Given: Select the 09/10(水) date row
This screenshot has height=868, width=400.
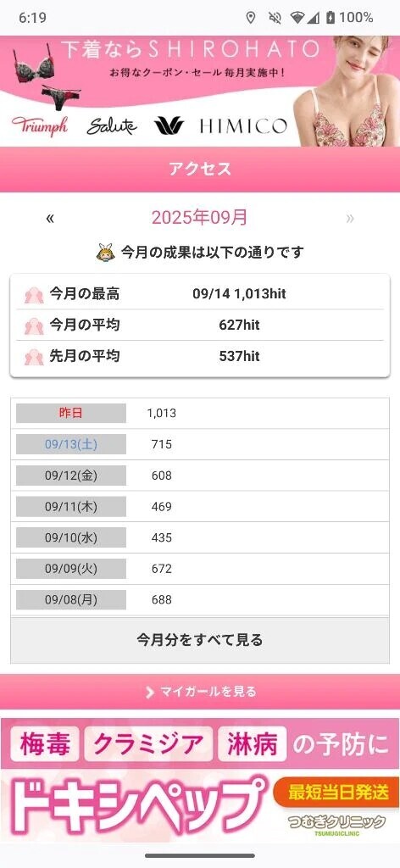Looking at the screenshot, I should [x=200, y=537].
